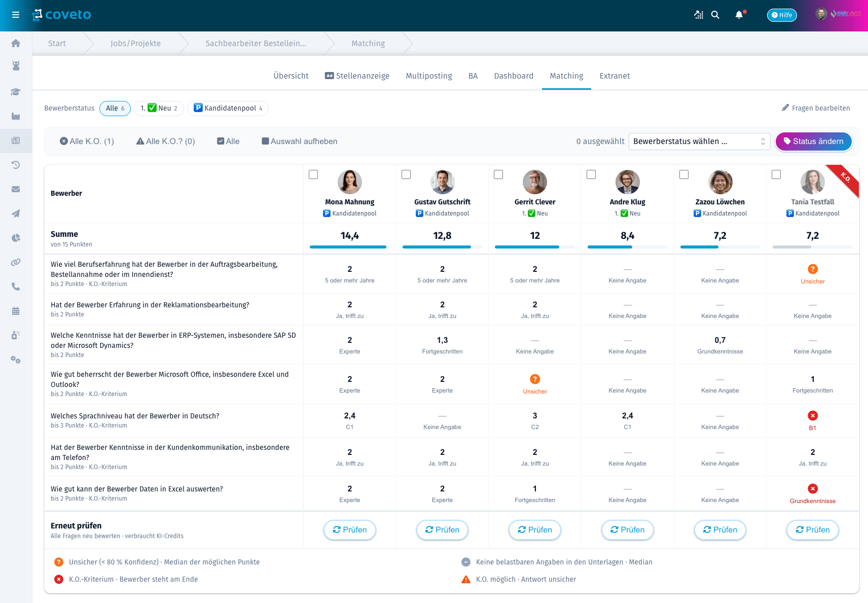The image size is (868, 603).
Task: Click the Status ändern button
Action: 814,141
